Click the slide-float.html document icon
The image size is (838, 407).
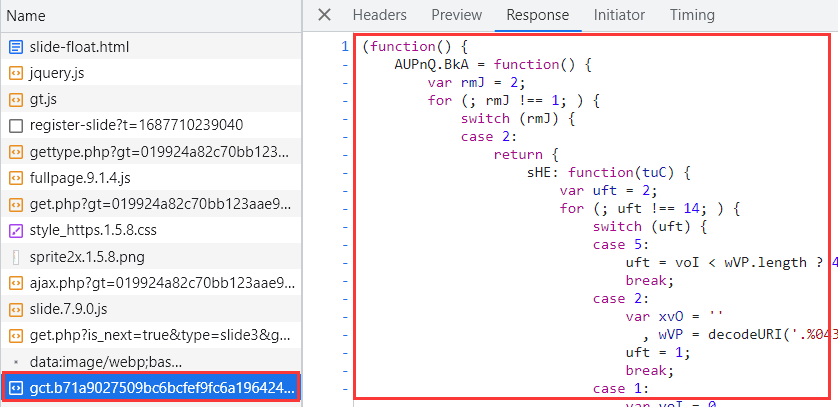15,47
